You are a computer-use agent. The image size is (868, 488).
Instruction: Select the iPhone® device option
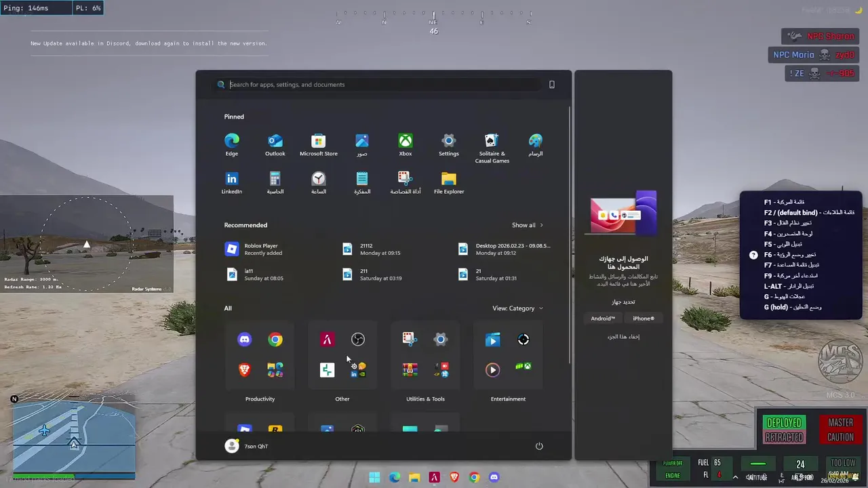[x=644, y=319]
